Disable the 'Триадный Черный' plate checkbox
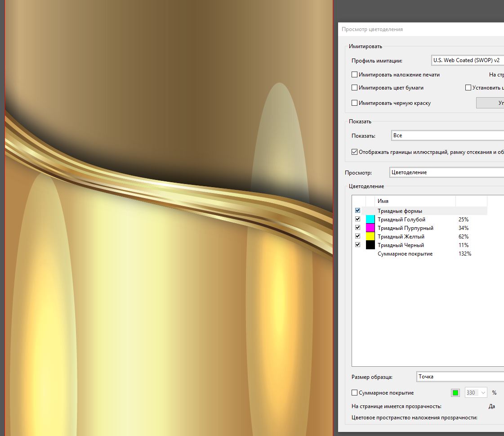 358,244
